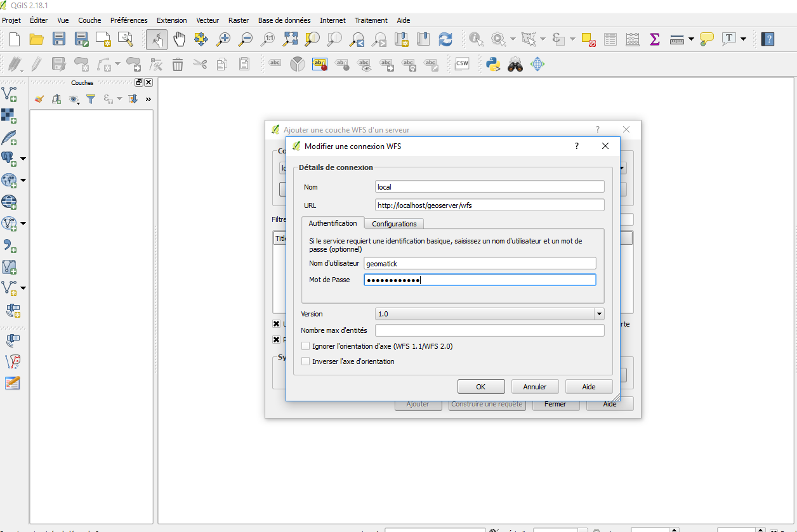Zoom to full extent
797x532 pixels.
tap(290, 39)
